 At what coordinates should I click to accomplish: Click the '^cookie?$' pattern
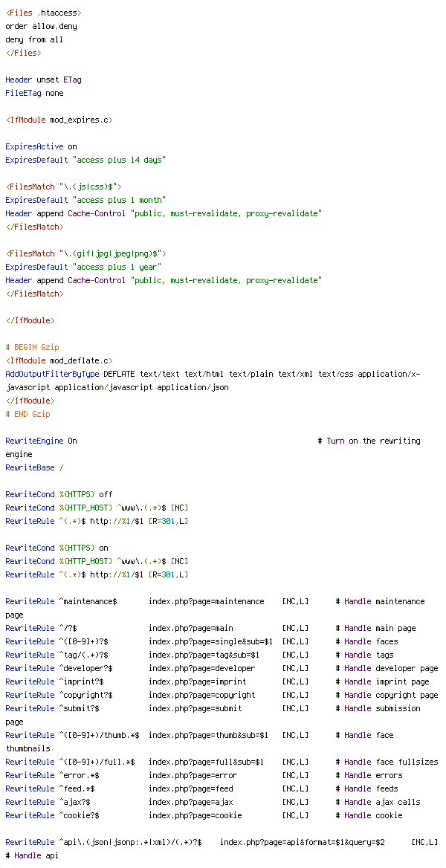pos(80,815)
